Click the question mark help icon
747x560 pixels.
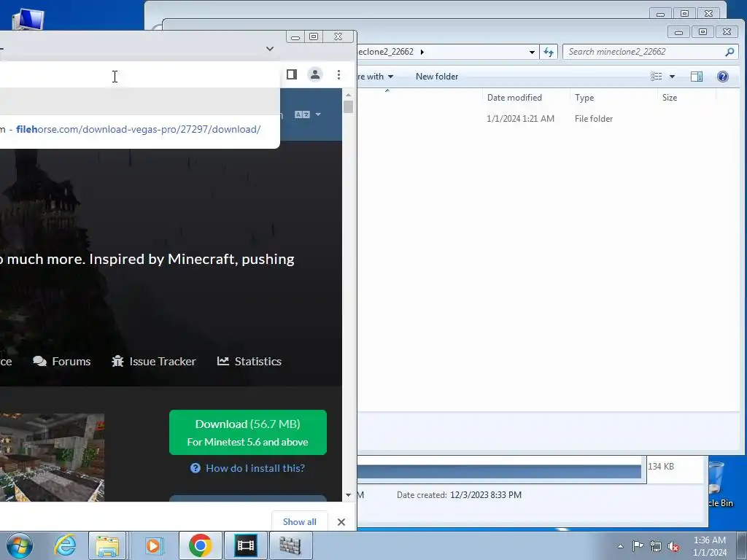(x=196, y=468)
